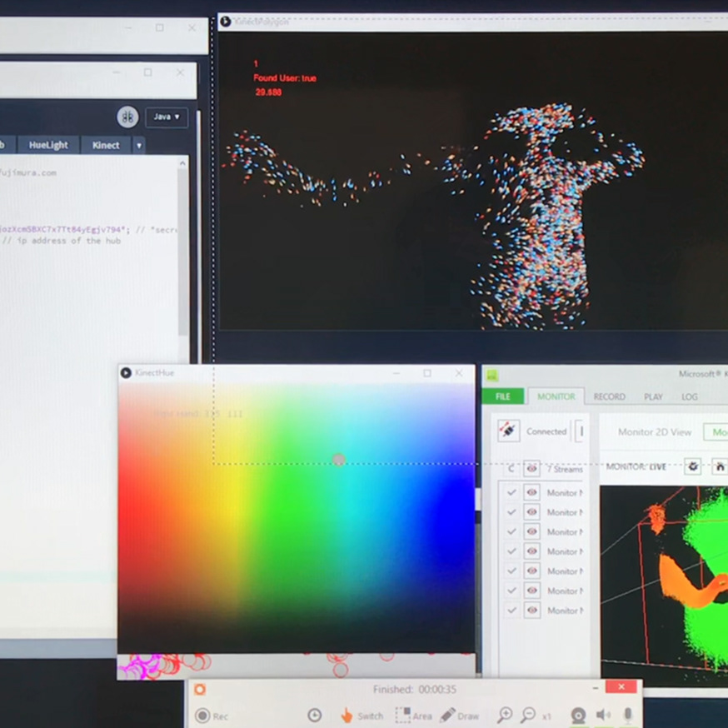Expand the sketch tabs arrow menu
This screenshot has width=728, height=728.
(139, 146)
